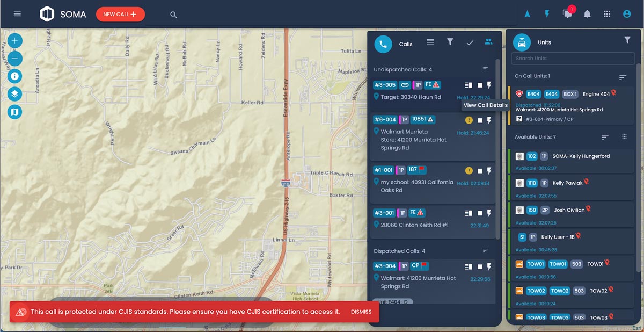This screenshot has height=332, width=644.
Task: Open the Calls filter funnel
Action: click(450, 42)
